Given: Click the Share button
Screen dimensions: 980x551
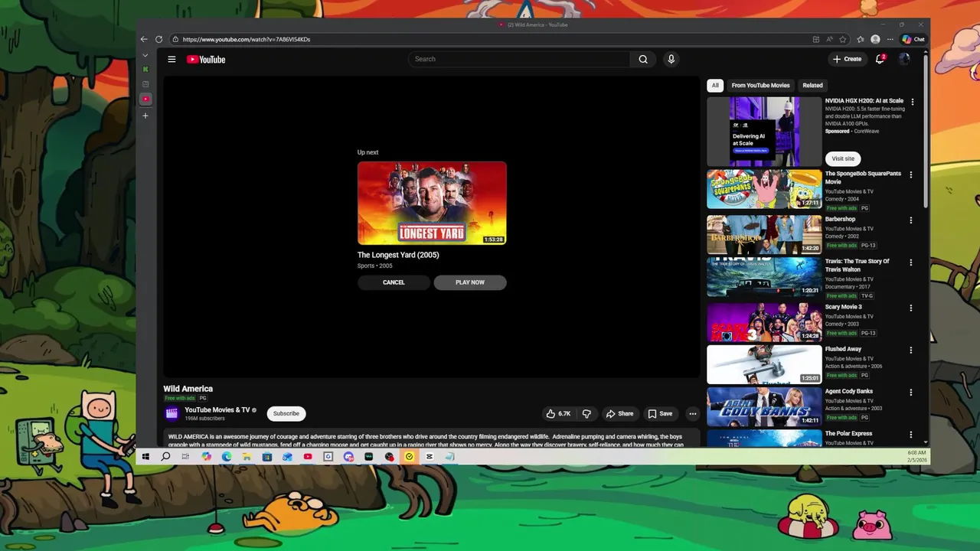Looking at the screenshot, I should pos(620,413).
